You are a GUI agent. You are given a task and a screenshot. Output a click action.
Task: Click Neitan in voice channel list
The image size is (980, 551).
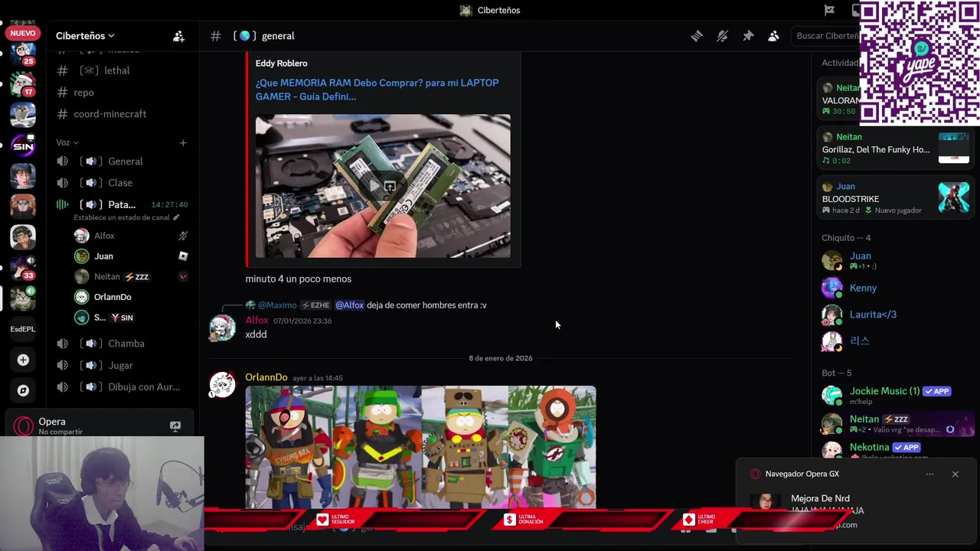[x=106, y=276]
